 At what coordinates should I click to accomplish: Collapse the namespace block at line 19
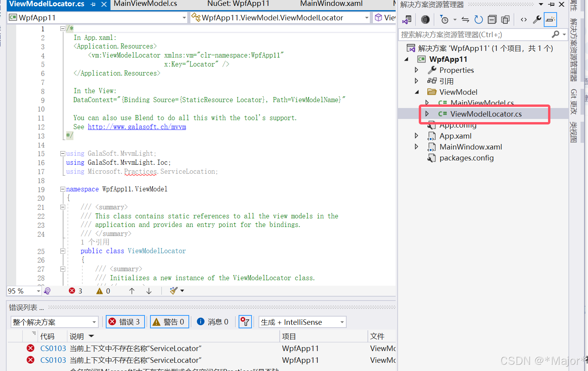(63, 189)
